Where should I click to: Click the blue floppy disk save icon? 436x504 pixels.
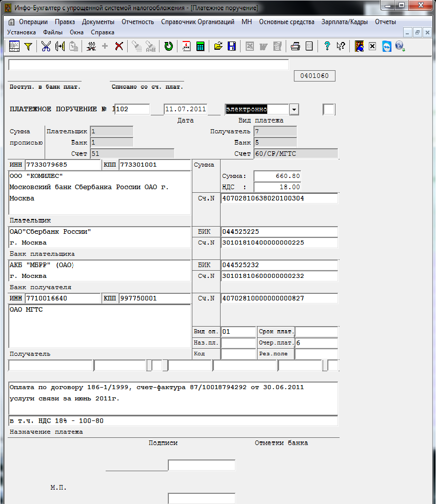(x=232, y=47)
